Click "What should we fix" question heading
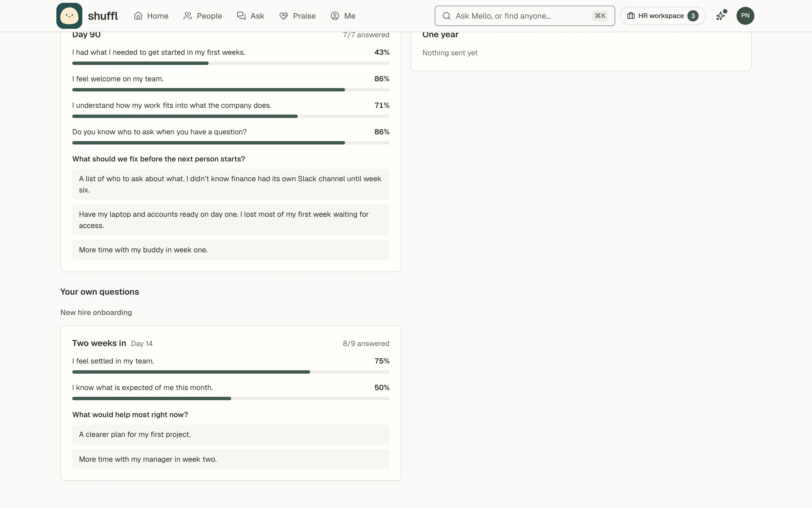 coord(158,159)
